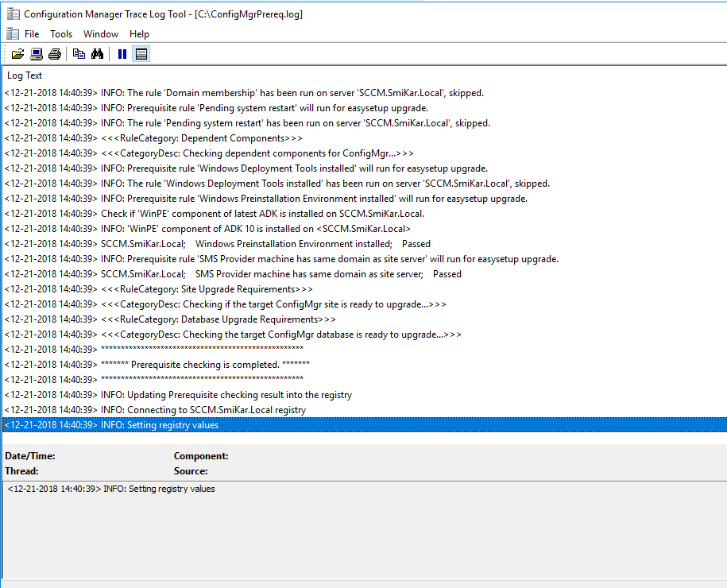Click the Log Text column header
The height and width of the screenshot is (588, 727).
25,75
